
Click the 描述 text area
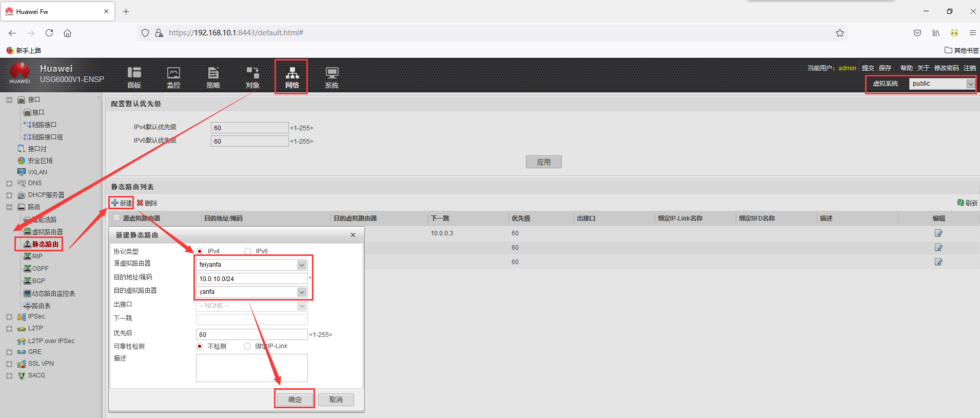coord(251,368)
